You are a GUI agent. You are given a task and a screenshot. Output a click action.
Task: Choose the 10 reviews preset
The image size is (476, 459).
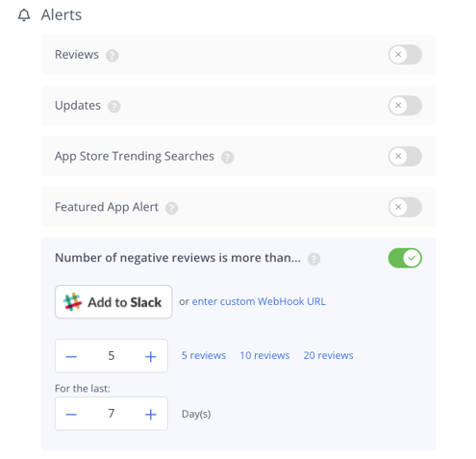click(264, 355)
